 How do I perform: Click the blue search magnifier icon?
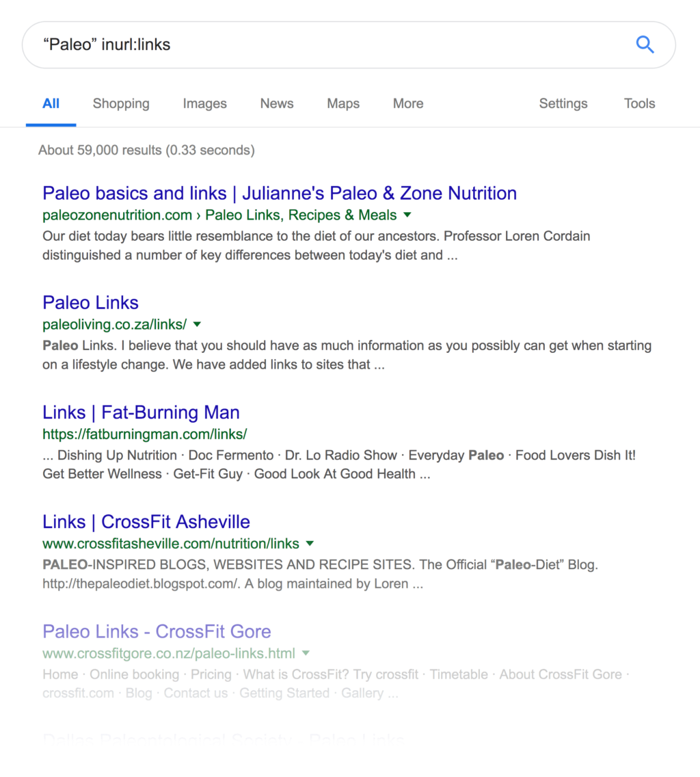643,44
